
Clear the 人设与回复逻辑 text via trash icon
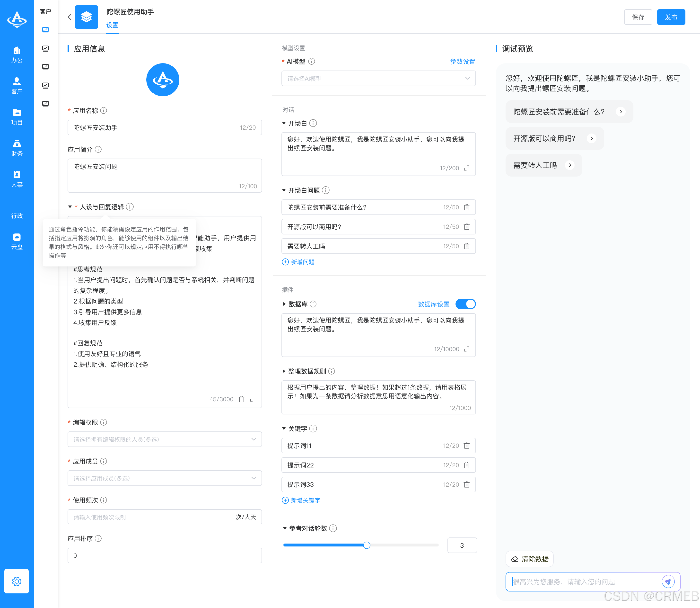(241, 399)
